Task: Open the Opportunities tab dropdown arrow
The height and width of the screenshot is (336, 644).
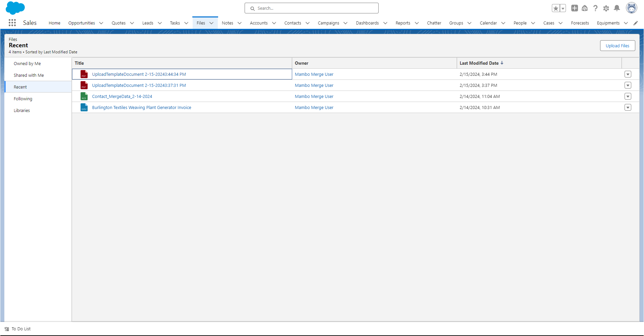Action: click(102, 23)
